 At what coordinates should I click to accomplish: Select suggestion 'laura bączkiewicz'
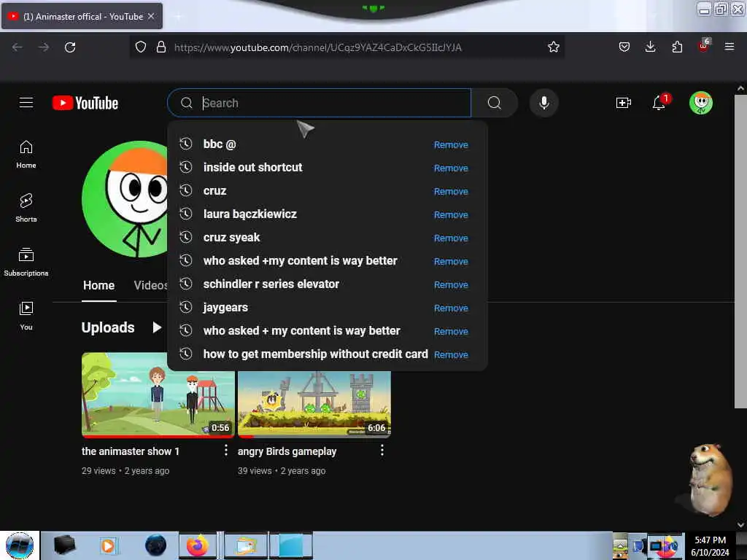(x=249, y=214)
